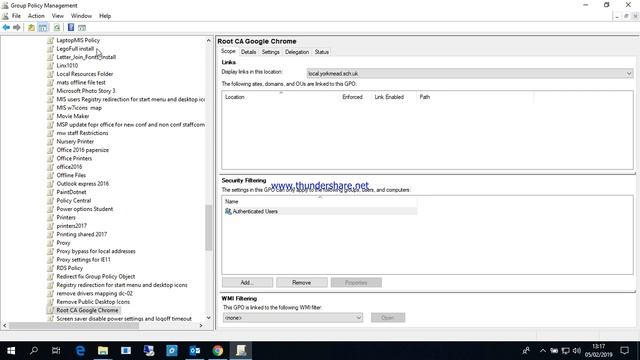This screenshot has width=640, height=360.
Task: Select the LegoFull install GPO
Action: [75, 49]
